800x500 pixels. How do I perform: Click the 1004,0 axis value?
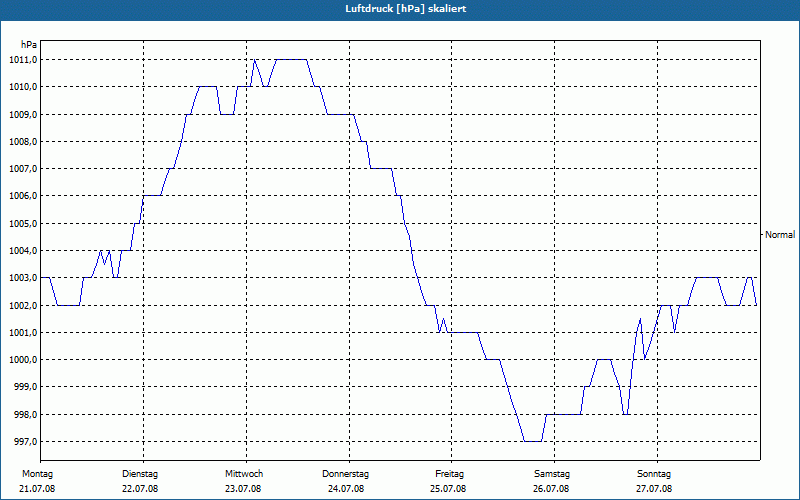tap(23, 251)
